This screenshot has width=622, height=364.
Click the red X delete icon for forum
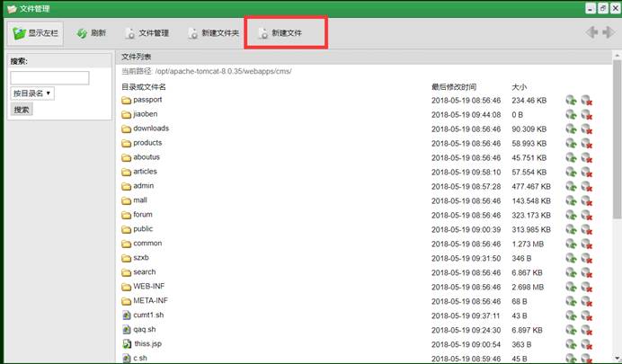[587, 215]
